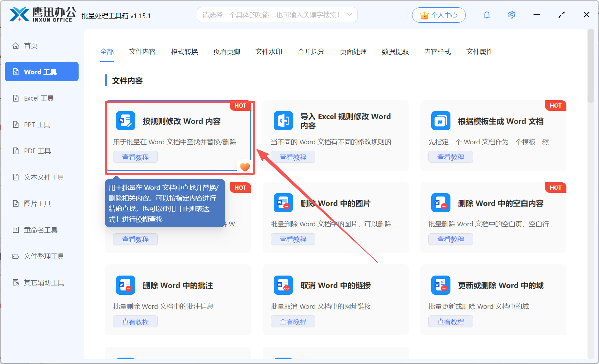
Task: Open 文件整理工具 in the sidebar
Action: coord(42,256)
